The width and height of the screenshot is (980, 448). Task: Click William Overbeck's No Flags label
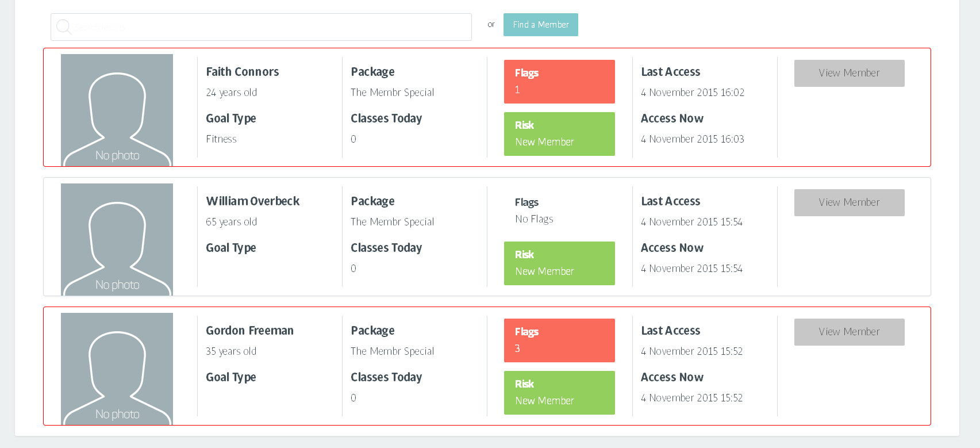coord(534,219)
